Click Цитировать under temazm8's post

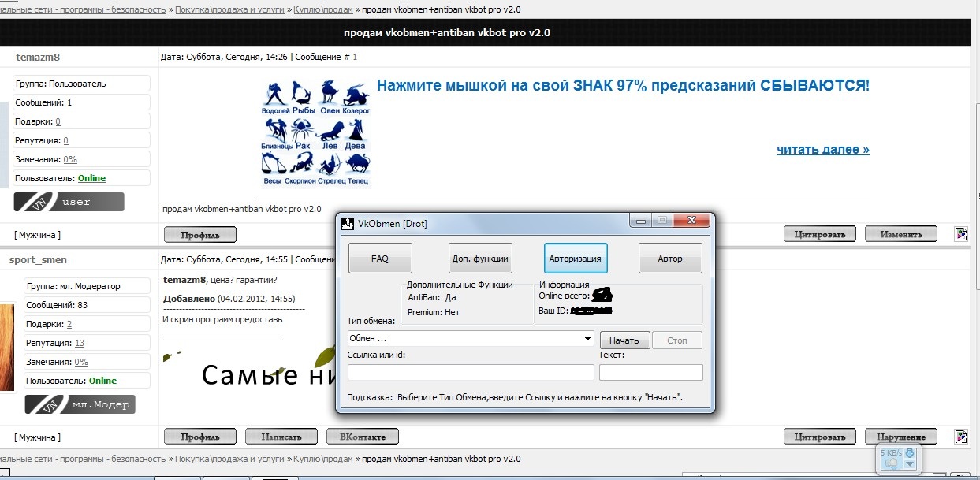point(820,234)
